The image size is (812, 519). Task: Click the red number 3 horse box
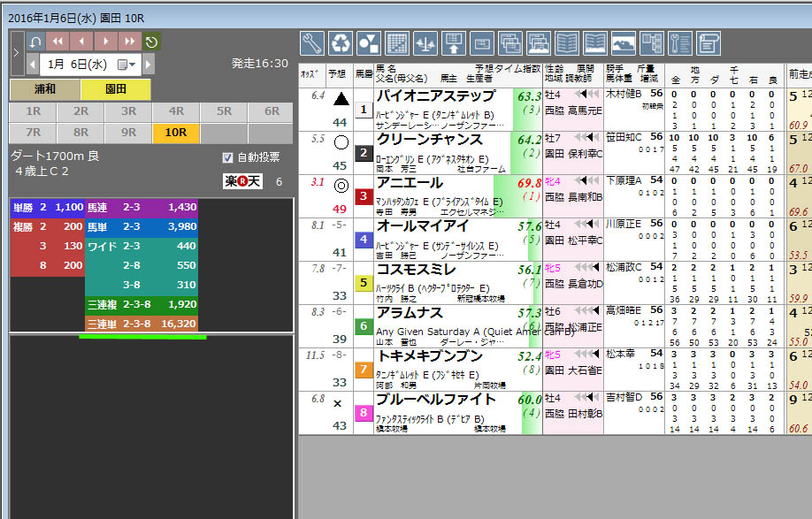pyautogui.click(x=364, y=196)
